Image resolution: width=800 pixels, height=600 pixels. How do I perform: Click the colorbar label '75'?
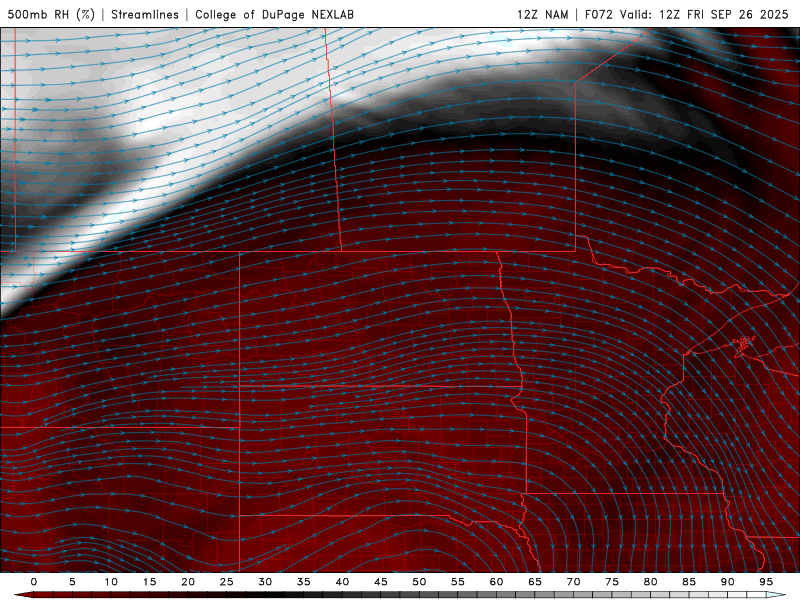tap(612, 582)
